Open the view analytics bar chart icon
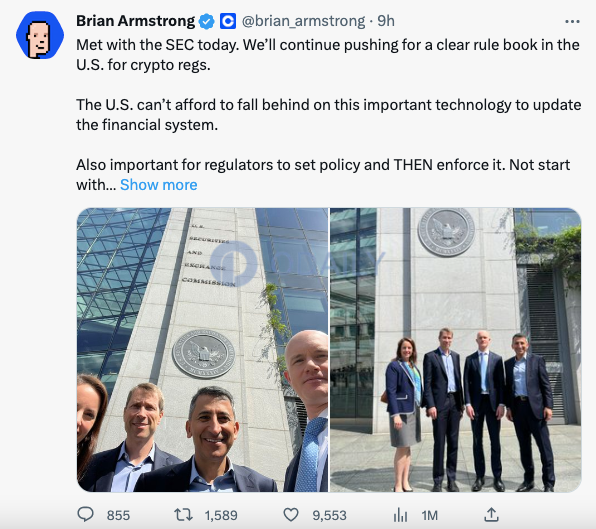Viewport: 596px width, 529px height. click(x=400, y=515)
